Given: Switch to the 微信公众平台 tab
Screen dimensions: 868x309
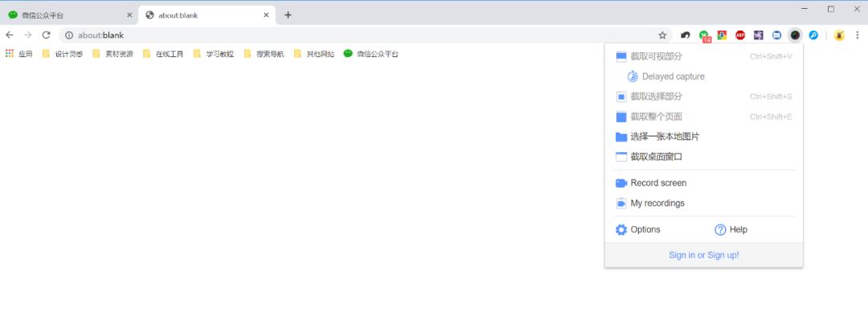Looking at the screenshot, I should click(x=68, y=15).
